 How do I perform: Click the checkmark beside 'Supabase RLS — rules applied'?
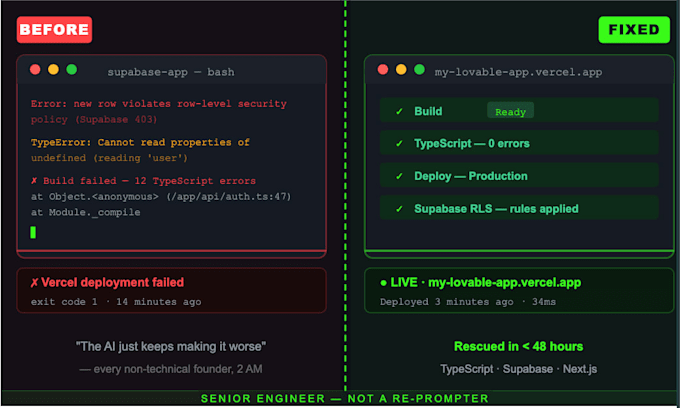pyautogui.click(x=399, y=209)
